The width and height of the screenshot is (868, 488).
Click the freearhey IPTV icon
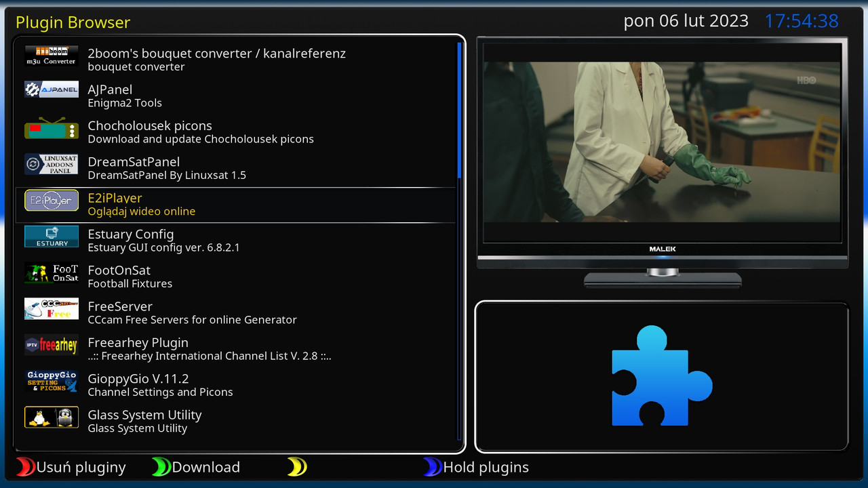click(52, 345)
